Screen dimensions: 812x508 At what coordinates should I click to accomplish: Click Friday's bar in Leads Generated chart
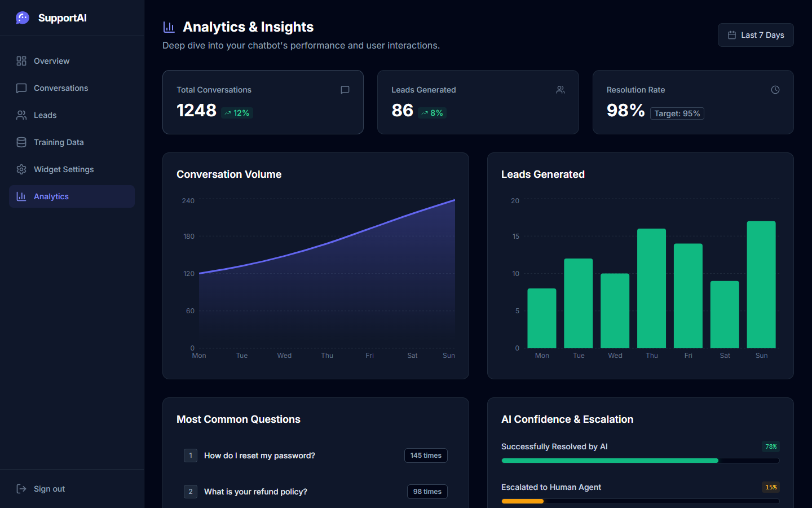[688, 296]
